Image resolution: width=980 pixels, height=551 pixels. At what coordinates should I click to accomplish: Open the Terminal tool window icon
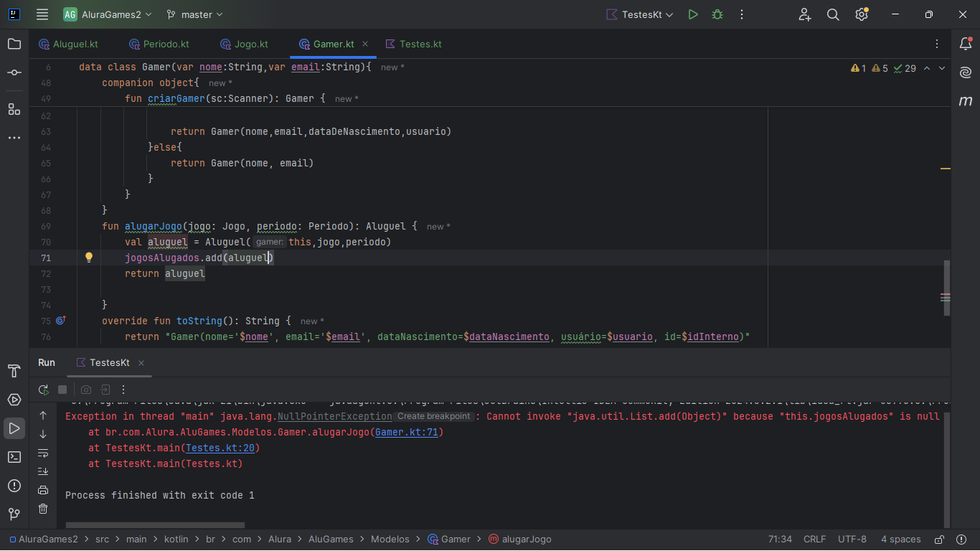point(14,457)
